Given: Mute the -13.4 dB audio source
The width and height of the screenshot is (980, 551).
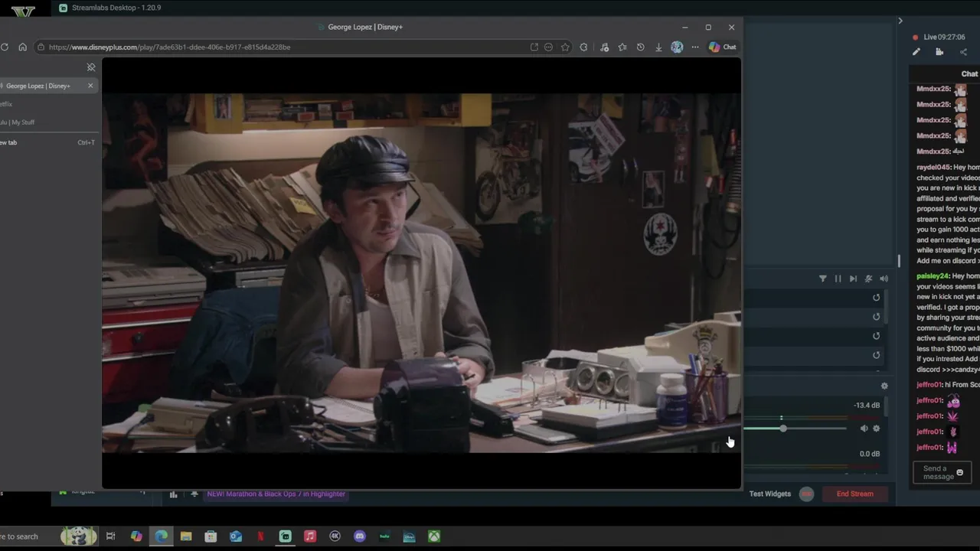Looking at the screenshot, I should tap(864, 429).
